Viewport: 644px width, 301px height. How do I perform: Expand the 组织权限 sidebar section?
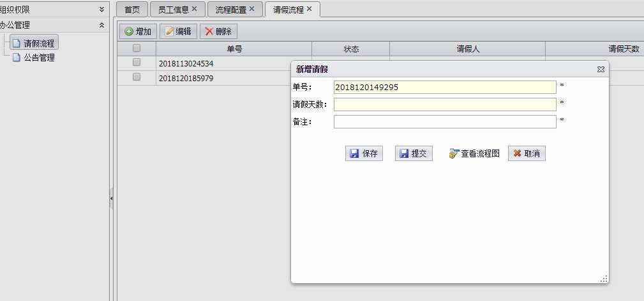(101, 10)
